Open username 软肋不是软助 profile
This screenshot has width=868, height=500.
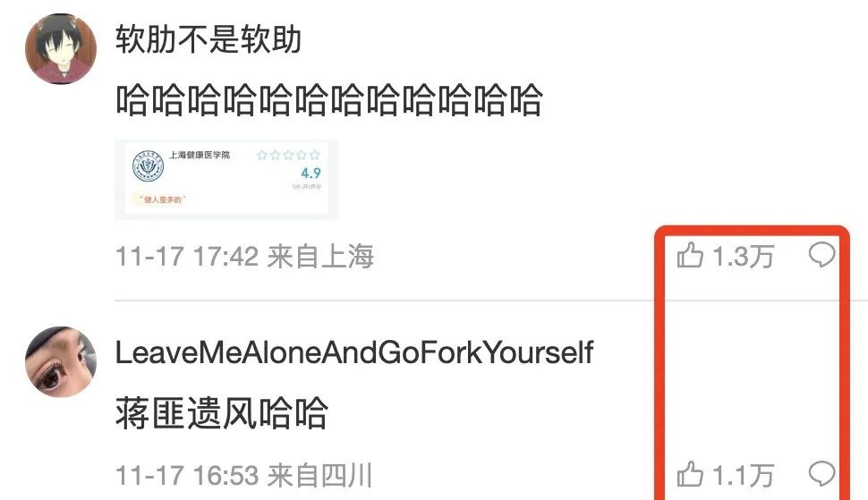click(x=208, y=39)
